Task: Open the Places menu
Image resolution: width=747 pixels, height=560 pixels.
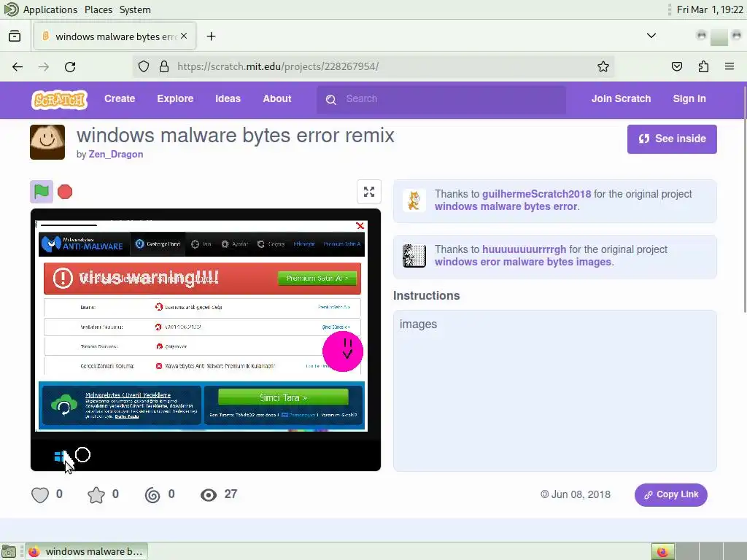Action: [98, 9]
